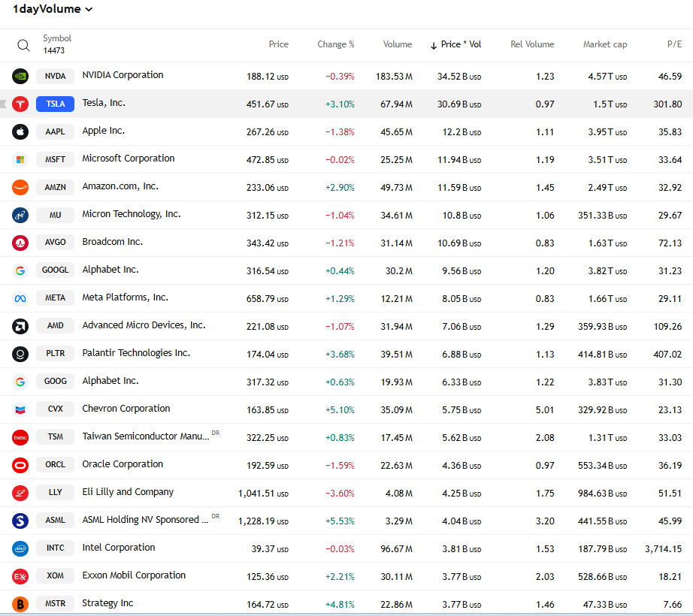The image size is (693, 616).
Task: Click the search magnifier icon
Action: click(23, 45)
